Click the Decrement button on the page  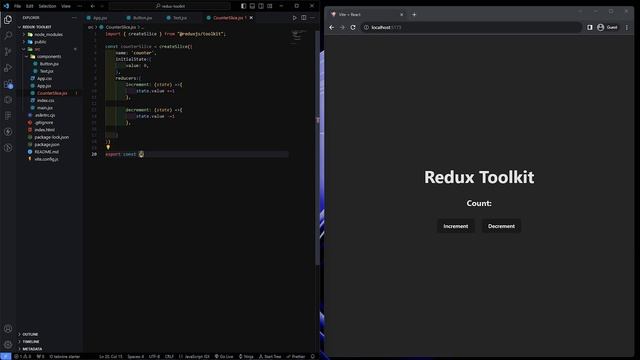click(501, 226)
